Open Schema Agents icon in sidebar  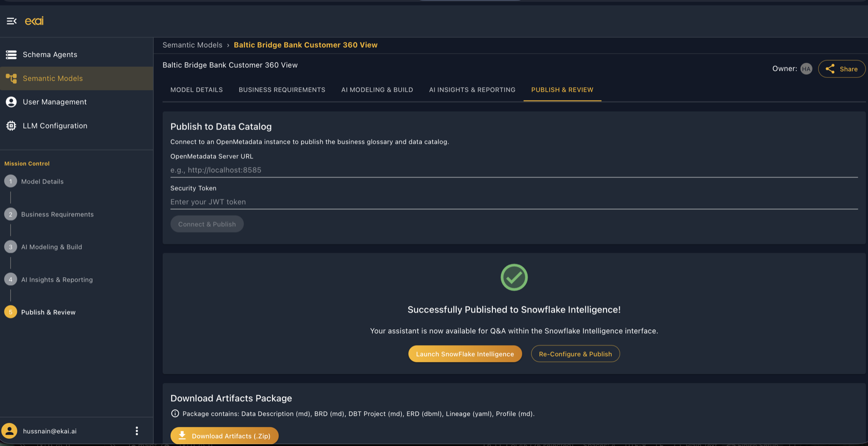[11, 54]
